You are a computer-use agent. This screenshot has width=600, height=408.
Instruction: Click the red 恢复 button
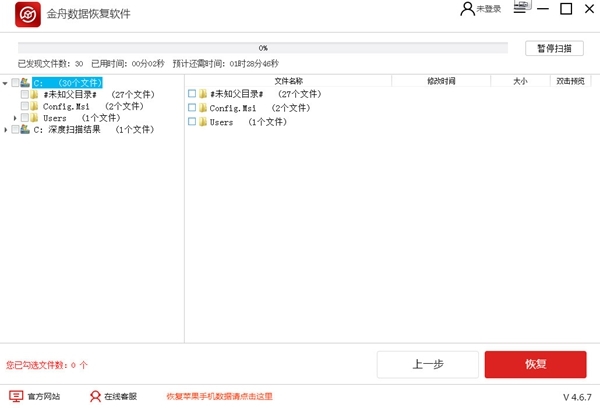click(x=535, y=364)
